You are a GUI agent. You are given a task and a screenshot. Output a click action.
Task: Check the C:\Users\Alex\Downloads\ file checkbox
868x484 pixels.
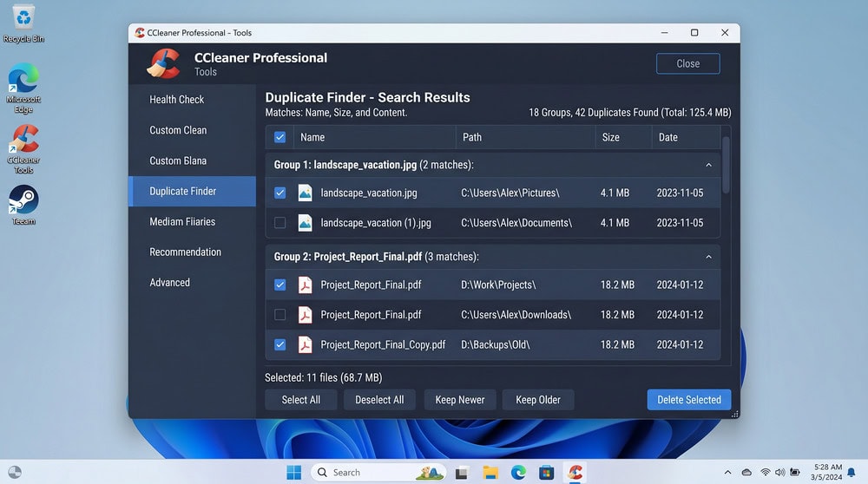[x=280, y=314]
